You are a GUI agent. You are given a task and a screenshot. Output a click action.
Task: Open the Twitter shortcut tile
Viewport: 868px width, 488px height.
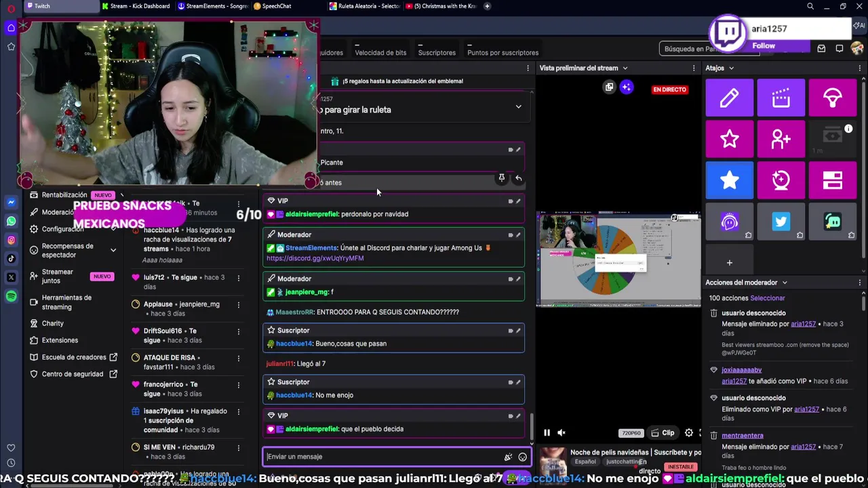tap(781, 222)
